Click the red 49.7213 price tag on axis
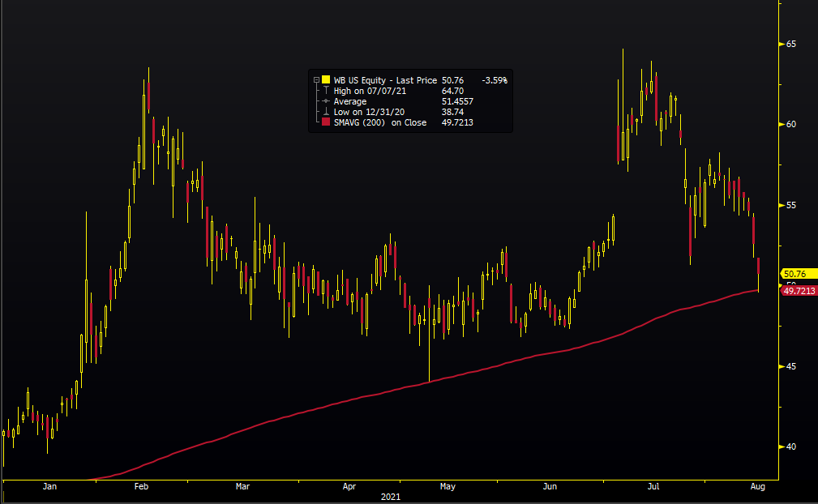Image resolution: width=818 pixels, height=504 pixels. click(799, 291)
